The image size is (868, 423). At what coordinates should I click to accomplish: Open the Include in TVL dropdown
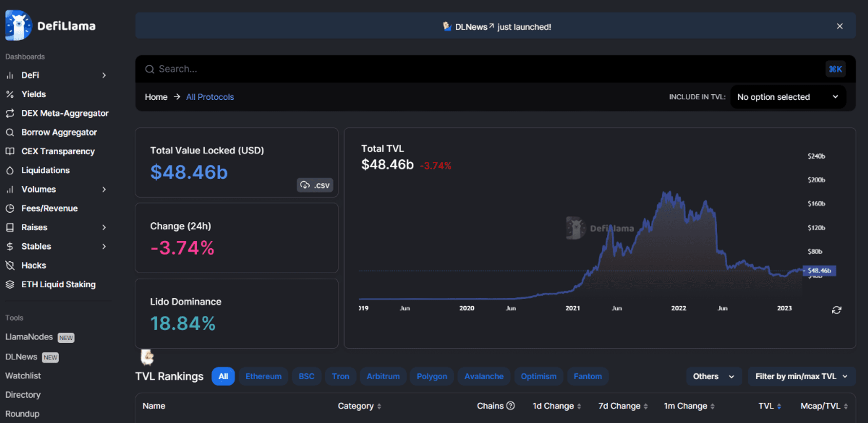click(788, 97)
